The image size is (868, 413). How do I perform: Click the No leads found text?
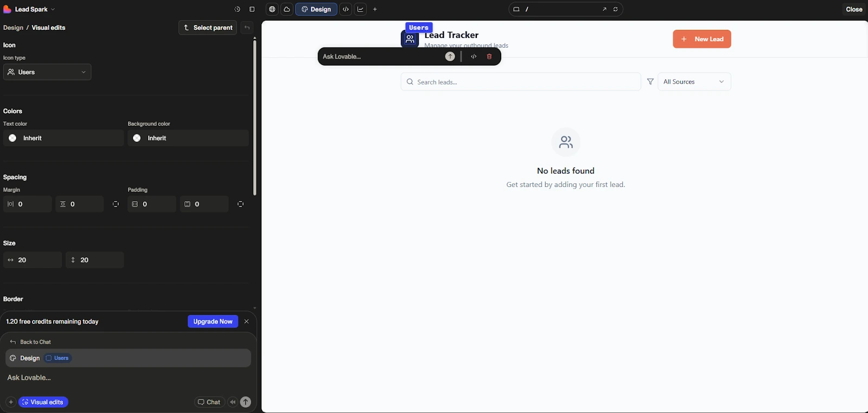[566, 171]
